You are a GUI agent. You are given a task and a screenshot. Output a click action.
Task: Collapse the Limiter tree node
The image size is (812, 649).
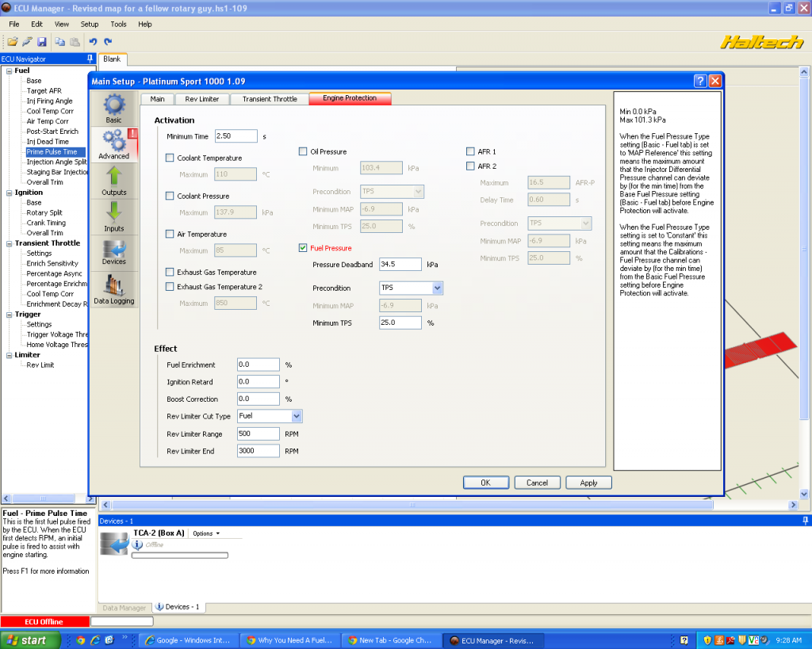pos(9,355)
